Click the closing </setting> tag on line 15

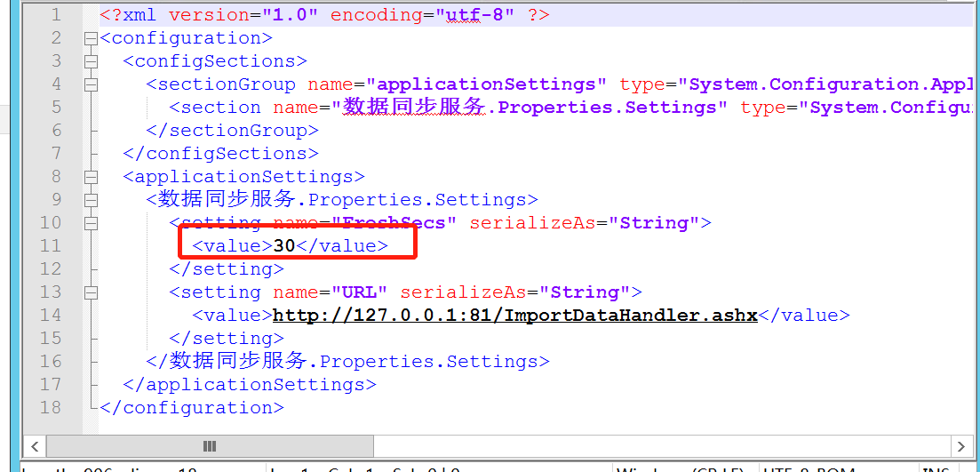(227, 339)
